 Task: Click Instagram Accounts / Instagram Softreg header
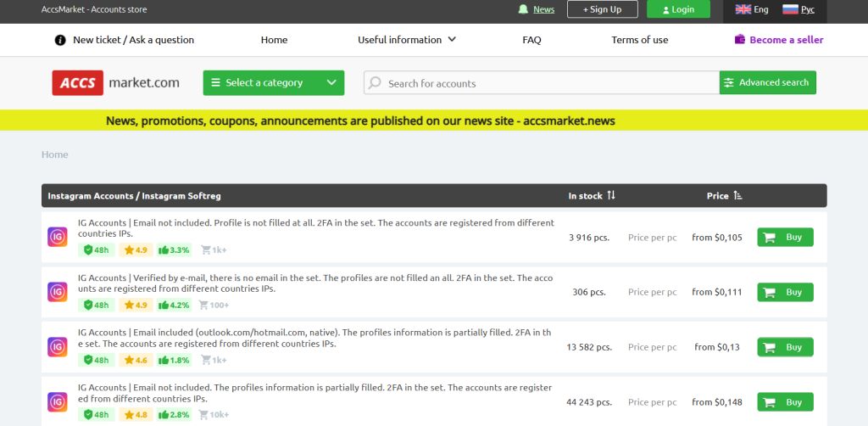(x=134, y=195)
